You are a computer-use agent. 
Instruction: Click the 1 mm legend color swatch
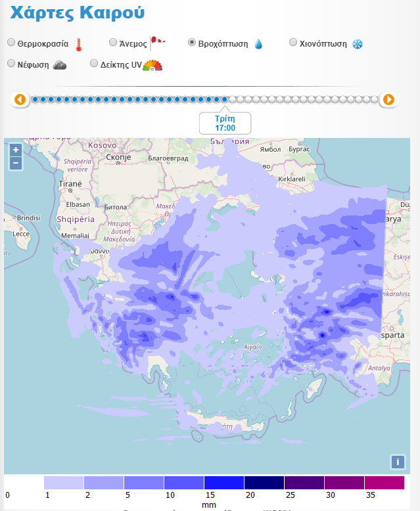point(64,483)
